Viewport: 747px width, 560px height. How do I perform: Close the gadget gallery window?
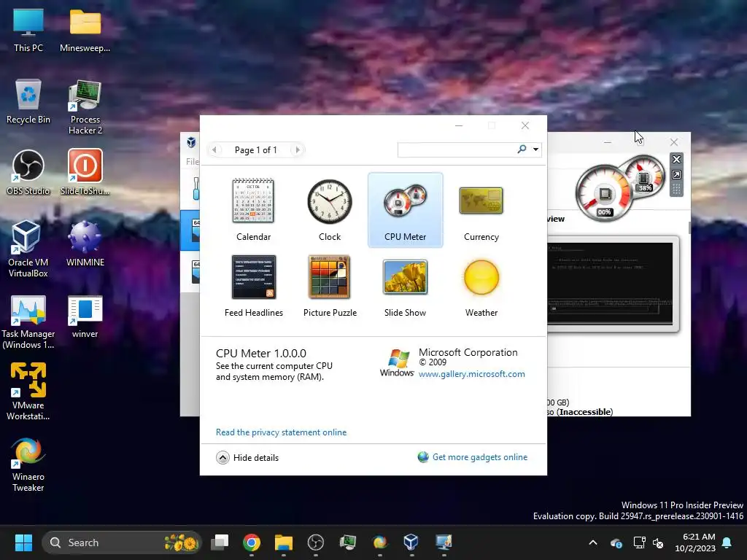[525, 125]
